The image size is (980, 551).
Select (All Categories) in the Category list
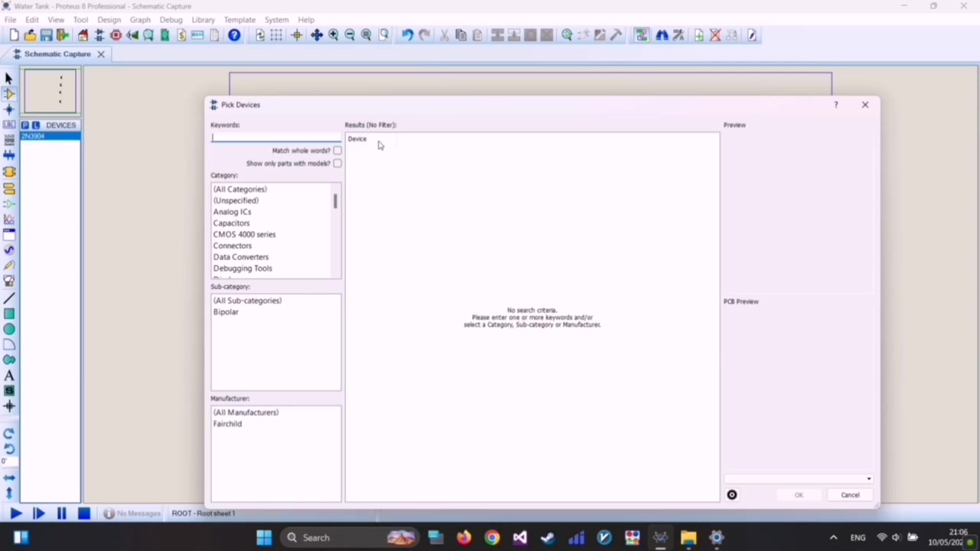pyautogui.click(x=240, y=189)
